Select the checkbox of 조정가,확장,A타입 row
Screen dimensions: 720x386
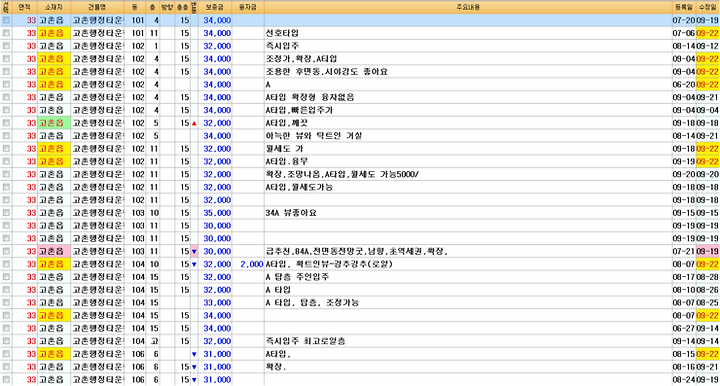(x=6, y=59)
